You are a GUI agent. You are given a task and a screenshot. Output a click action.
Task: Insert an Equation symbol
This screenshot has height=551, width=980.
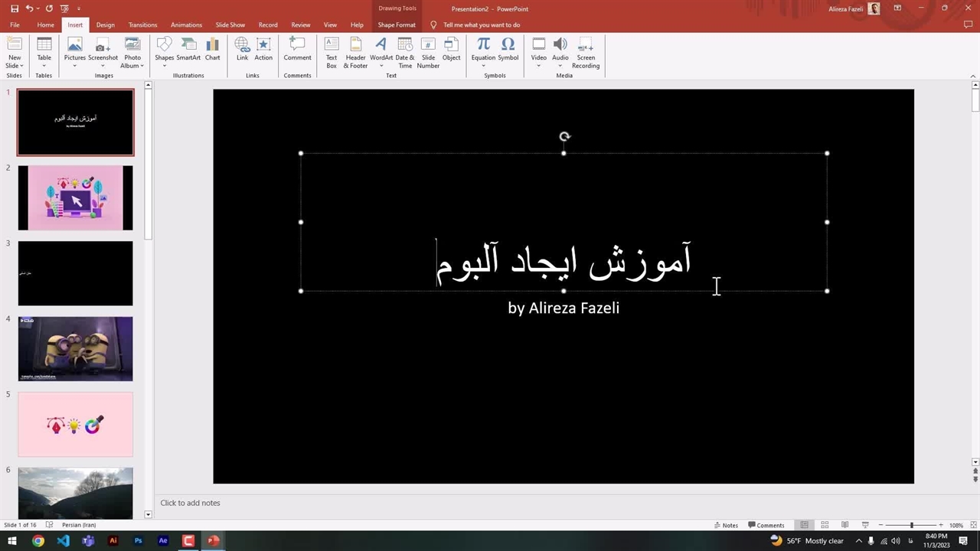pos(483,45)
